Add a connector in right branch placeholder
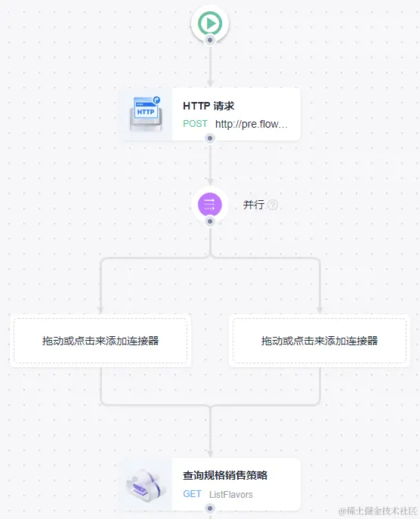 (x=320, y=341)
